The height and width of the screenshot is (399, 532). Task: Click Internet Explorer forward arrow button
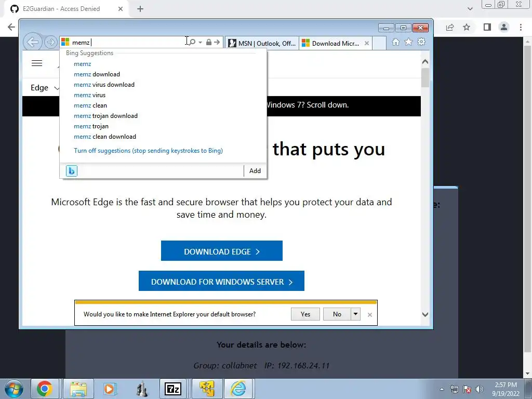50,43
